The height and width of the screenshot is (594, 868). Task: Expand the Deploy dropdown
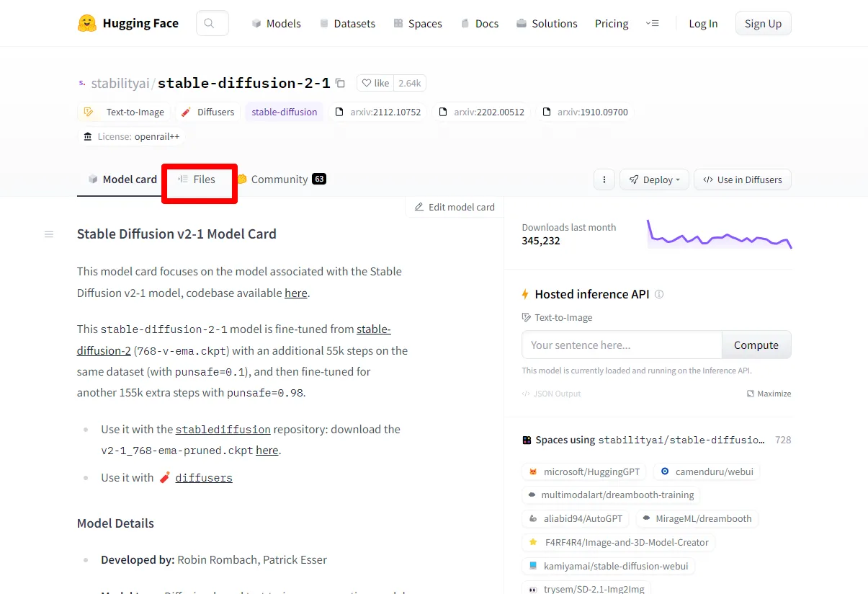point(654,179)
